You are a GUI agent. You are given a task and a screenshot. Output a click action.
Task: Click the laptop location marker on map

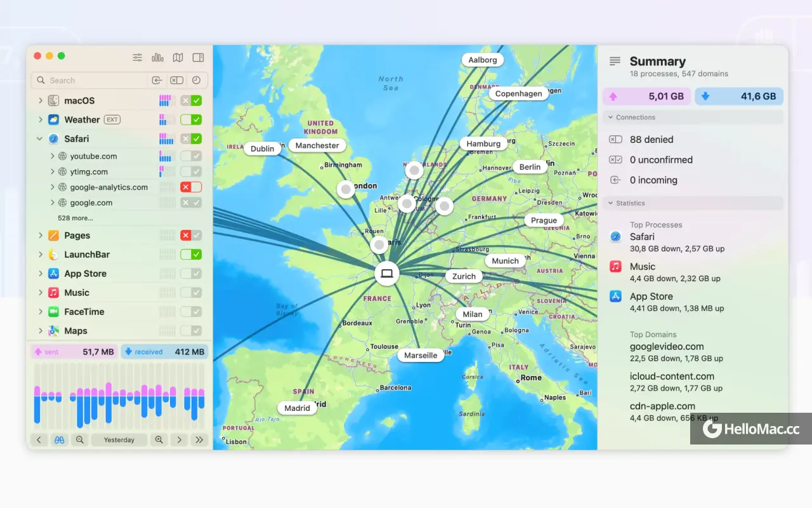coord(386,274)
